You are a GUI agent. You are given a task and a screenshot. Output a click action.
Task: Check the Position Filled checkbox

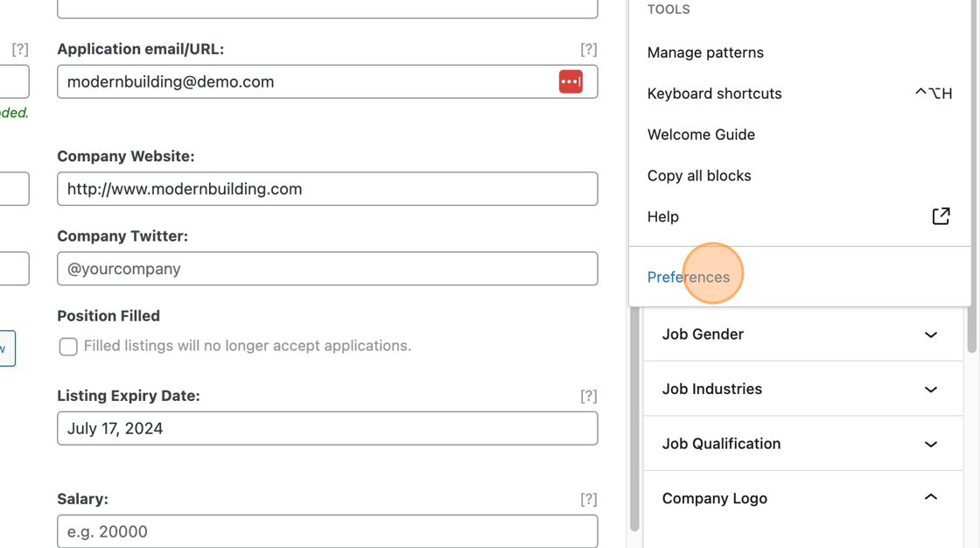coord(68,347)
